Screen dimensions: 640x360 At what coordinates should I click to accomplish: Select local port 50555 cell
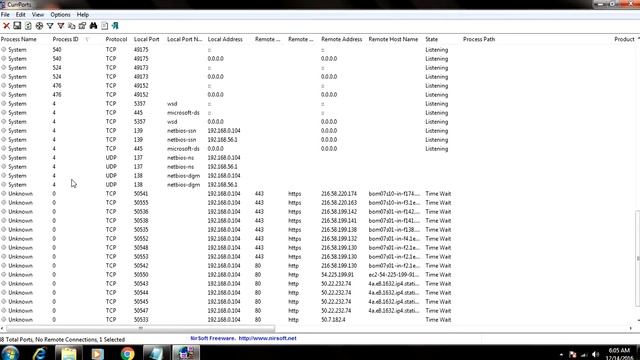pyautogui.click(x=141, y=202)
